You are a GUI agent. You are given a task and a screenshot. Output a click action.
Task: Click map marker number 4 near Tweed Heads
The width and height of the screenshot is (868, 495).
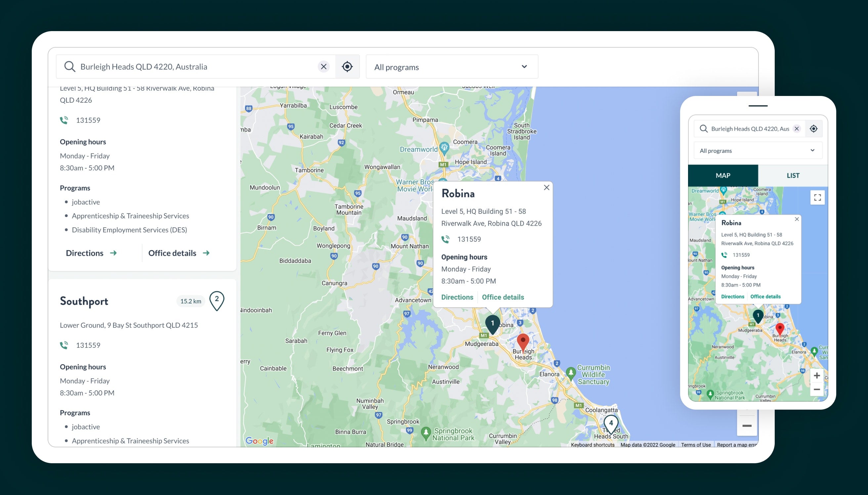[611, 424]
